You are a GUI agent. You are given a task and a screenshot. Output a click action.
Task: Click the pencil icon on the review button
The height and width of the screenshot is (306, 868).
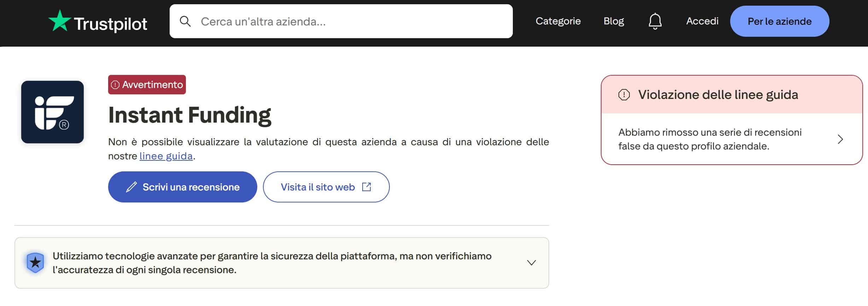pyautogui.click(x=130, y=187)
